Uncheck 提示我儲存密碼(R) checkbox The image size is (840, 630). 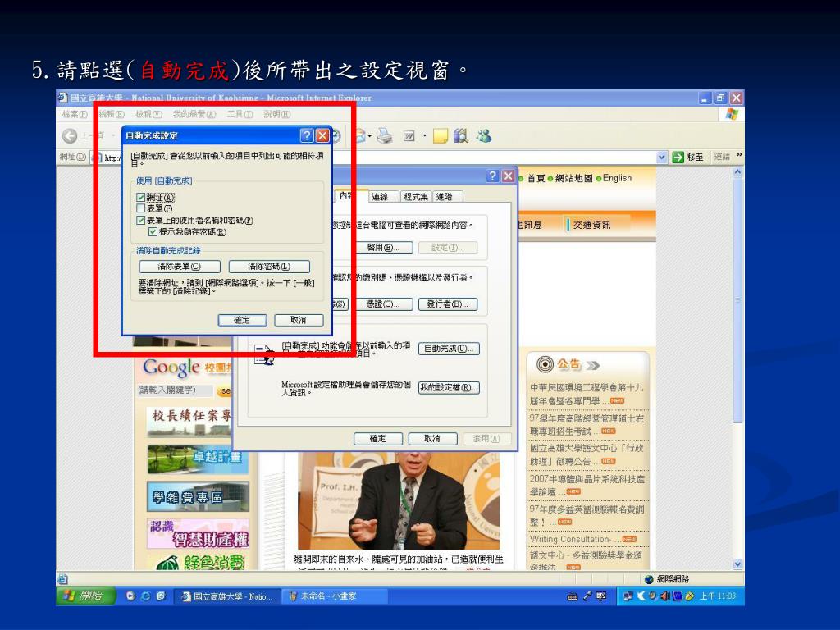pos(153,232)
